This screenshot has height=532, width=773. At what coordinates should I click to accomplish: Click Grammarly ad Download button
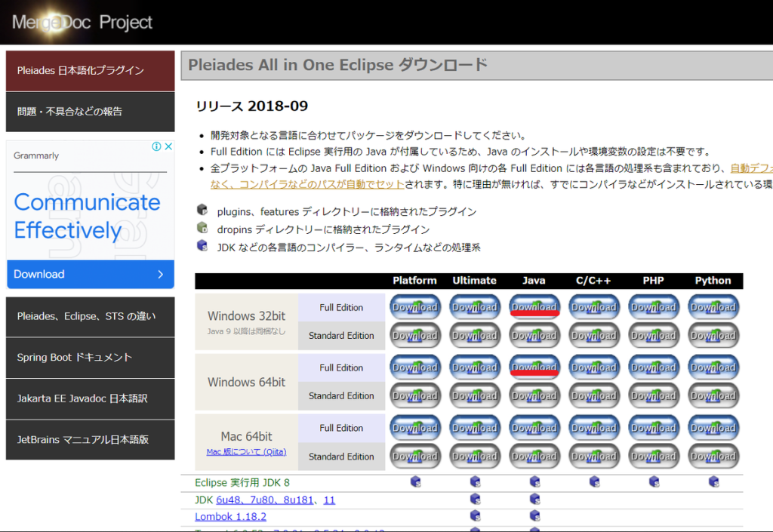point(90,274)
